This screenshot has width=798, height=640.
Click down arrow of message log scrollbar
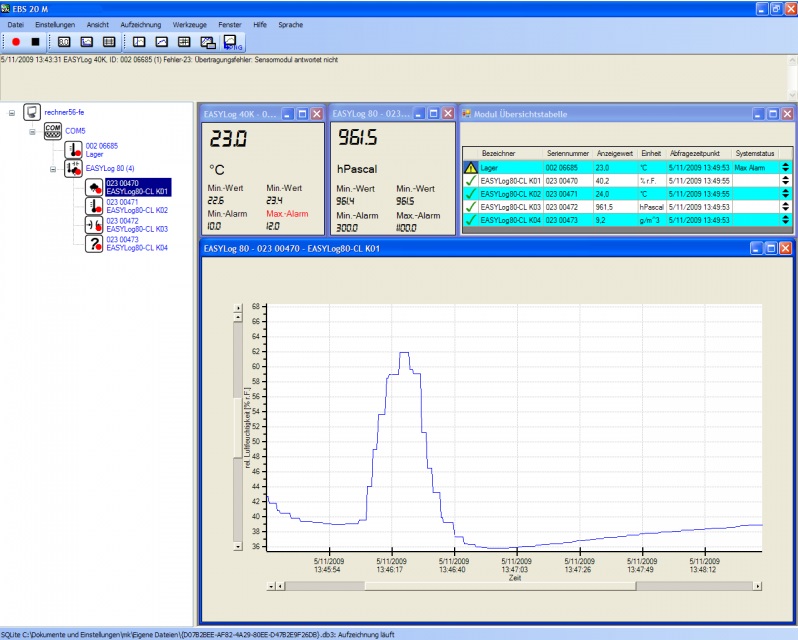tap(792, 95)
